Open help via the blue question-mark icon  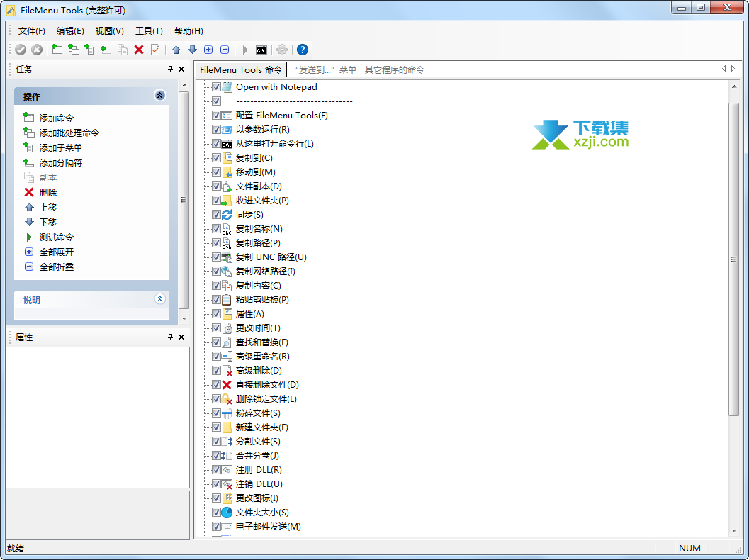click(x=303, y=50)
